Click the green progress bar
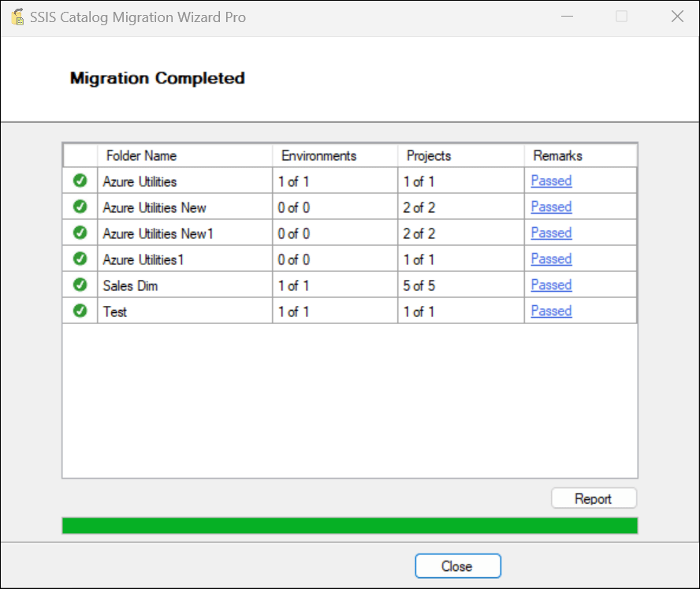This screenshot has height=589, width=700. coord(350,525)
